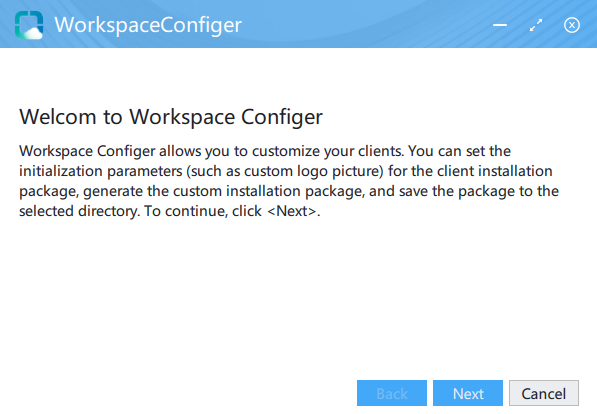Click the phrase 'customize your clients'
The width and height of the screenshot is (597, 414).
point(328,151)
